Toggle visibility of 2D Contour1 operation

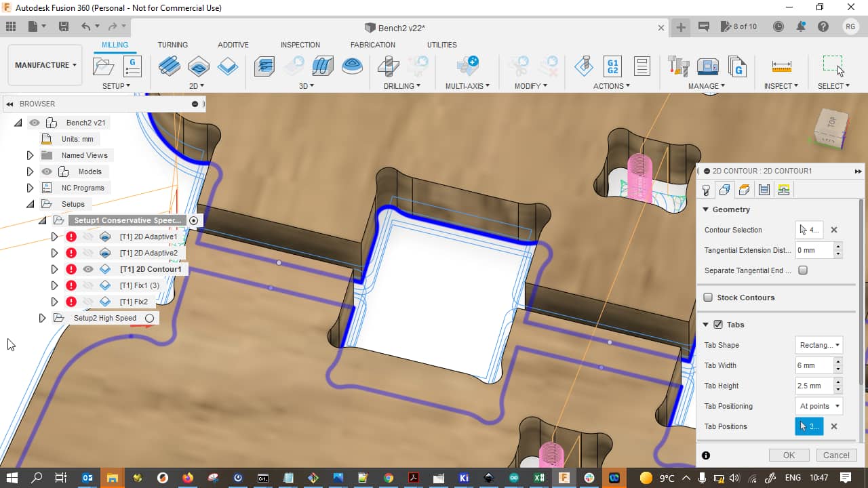[88, 269]
